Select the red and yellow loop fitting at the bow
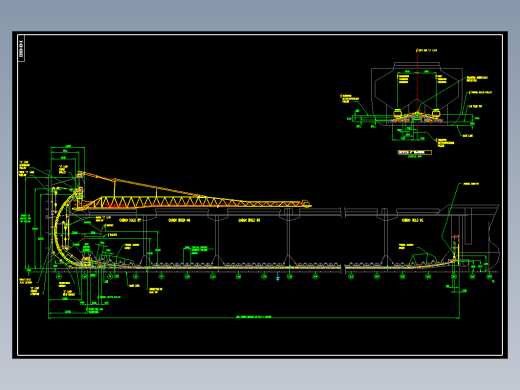 click(x=455, y=249)
